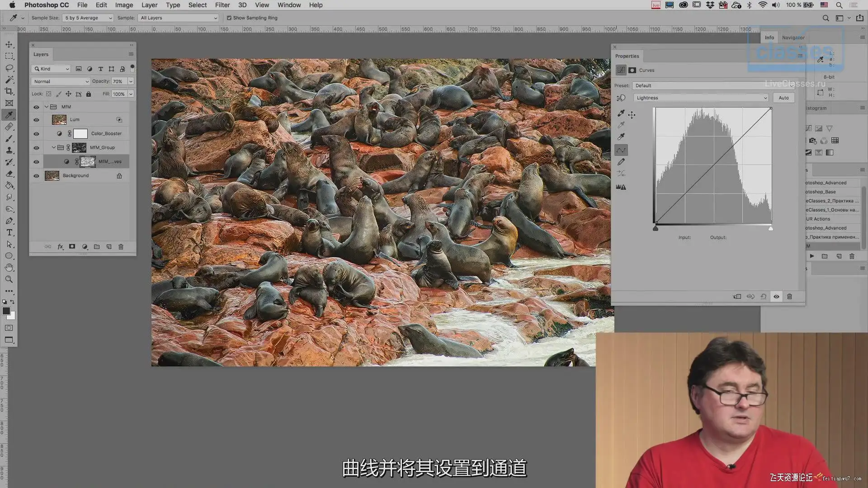
Task: Select the Clone Stamp tool
Action: (x=9, y=150)
